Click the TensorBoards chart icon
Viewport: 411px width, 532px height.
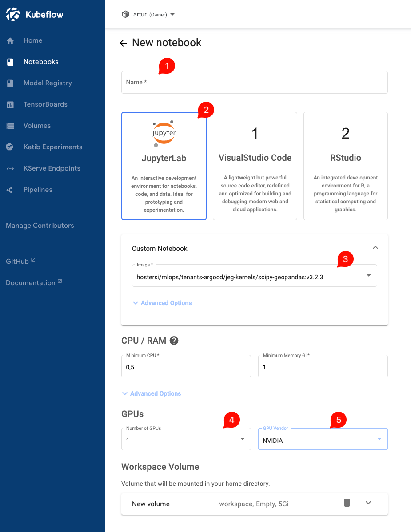[10, 105]
